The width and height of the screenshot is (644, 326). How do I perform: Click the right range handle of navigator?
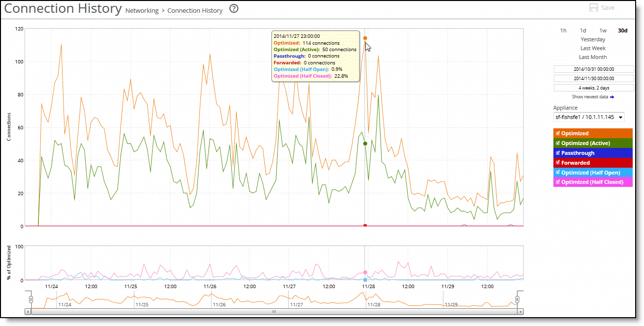517,299
